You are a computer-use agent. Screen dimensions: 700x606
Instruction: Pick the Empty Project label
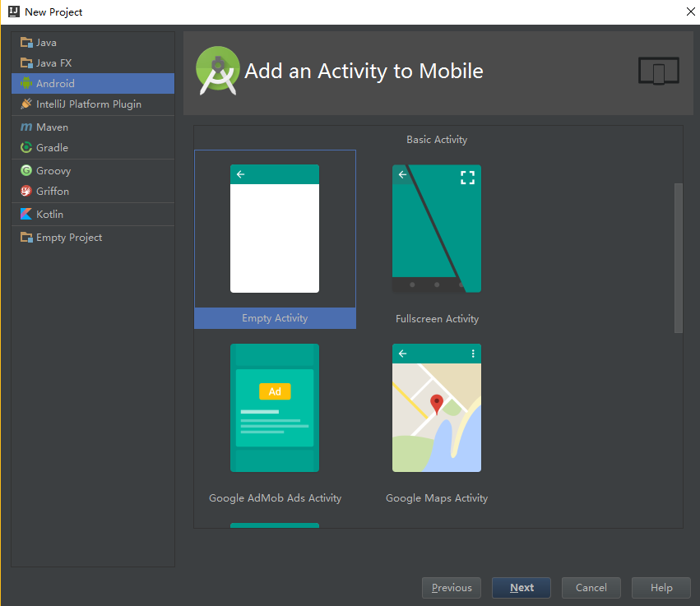(x=69, y=238)
